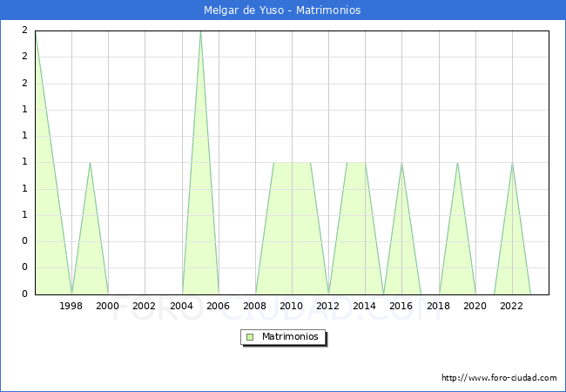Screen dimensions: 566x392
Task: Click the 2006 x-axis label
Action: point(218,306)
